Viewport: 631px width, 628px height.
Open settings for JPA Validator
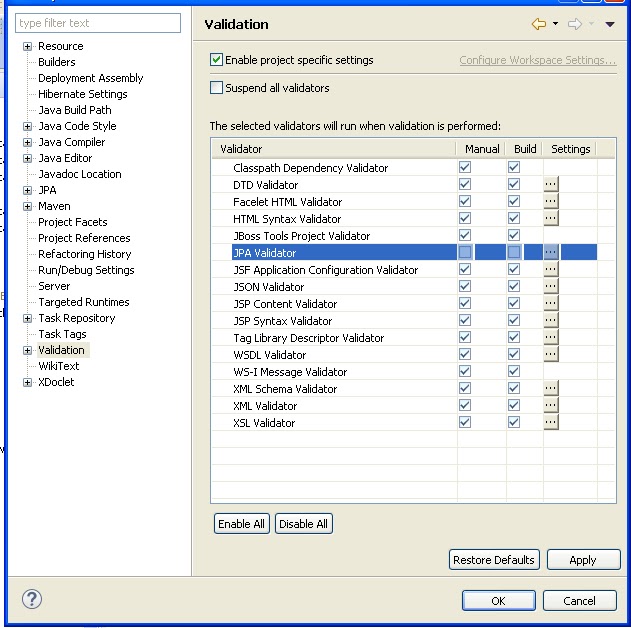[551, 253]
